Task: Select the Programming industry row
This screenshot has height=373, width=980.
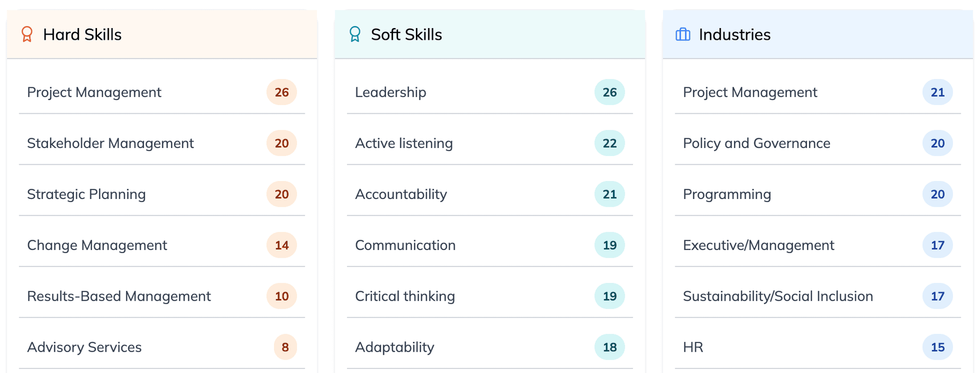Action: (x=726, y=194)
